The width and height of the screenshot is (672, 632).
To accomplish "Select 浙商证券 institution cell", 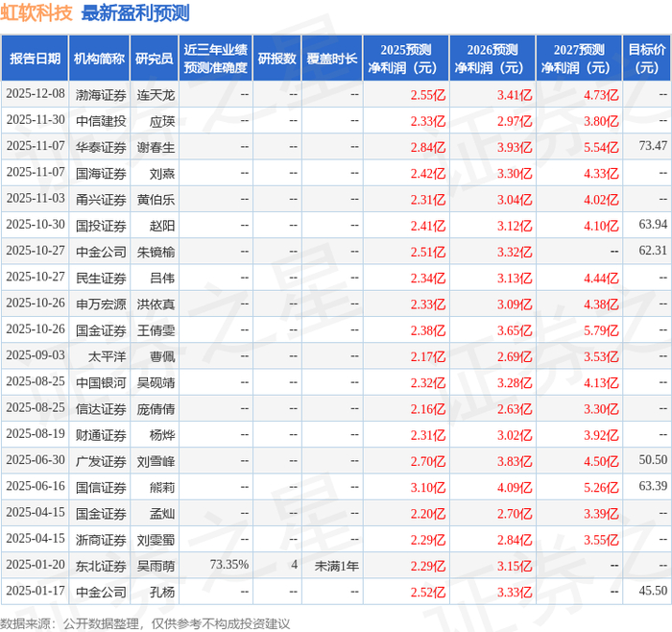I will [101, 540].
